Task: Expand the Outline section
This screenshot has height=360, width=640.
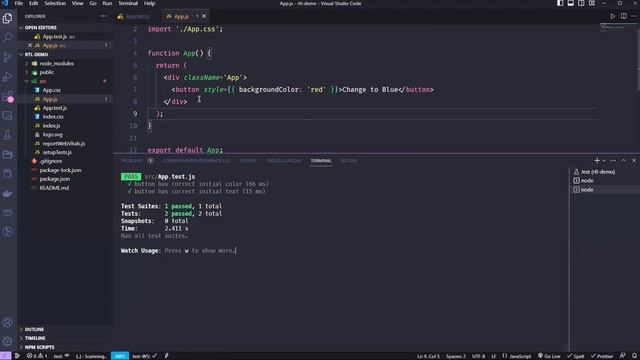Action: pos(65,329)
